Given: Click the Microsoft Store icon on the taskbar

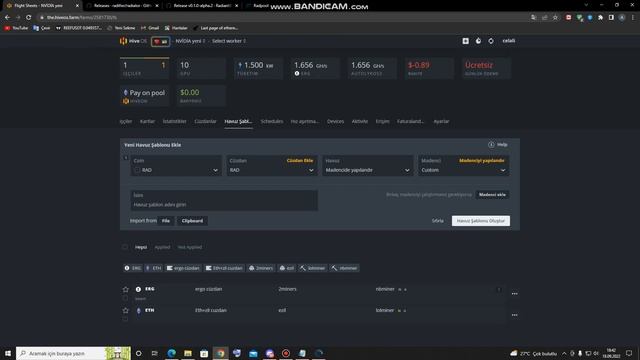Looking at the screenshot, I should (x=204, y=353).
